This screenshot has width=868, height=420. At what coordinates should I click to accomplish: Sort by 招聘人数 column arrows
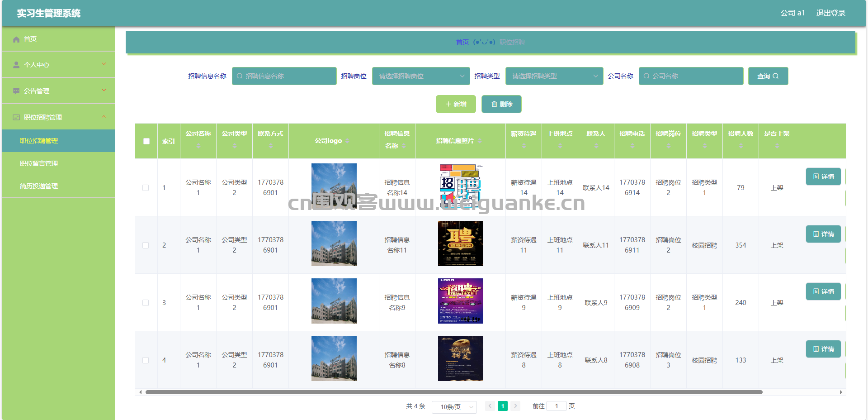point(741,146)
